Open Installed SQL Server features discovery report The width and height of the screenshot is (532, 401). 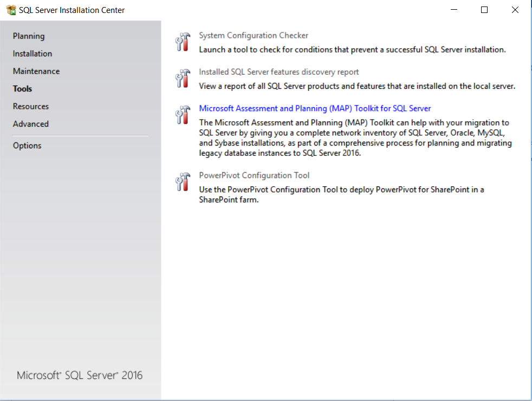pyautogui.click(x=279, y=72)
